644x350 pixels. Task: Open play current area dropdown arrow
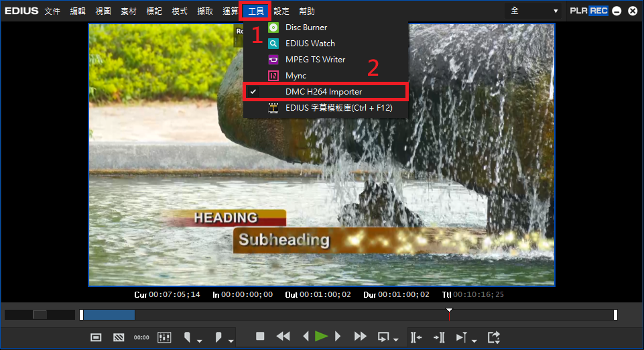pos(474,341)
